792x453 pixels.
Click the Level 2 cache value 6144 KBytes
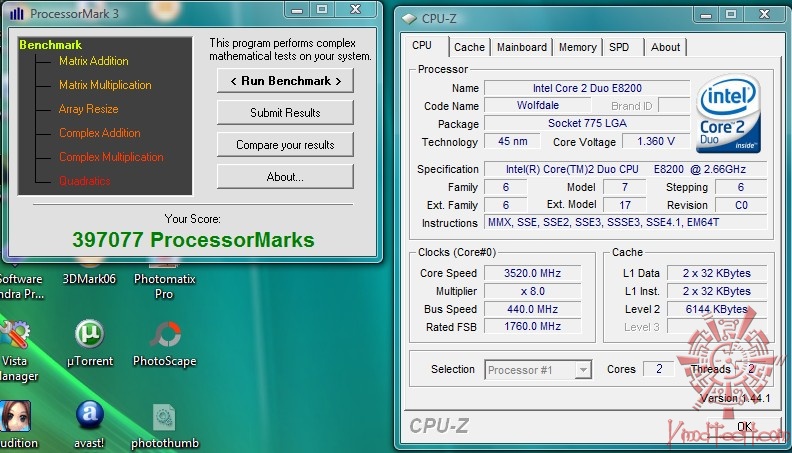coord(717,309)
